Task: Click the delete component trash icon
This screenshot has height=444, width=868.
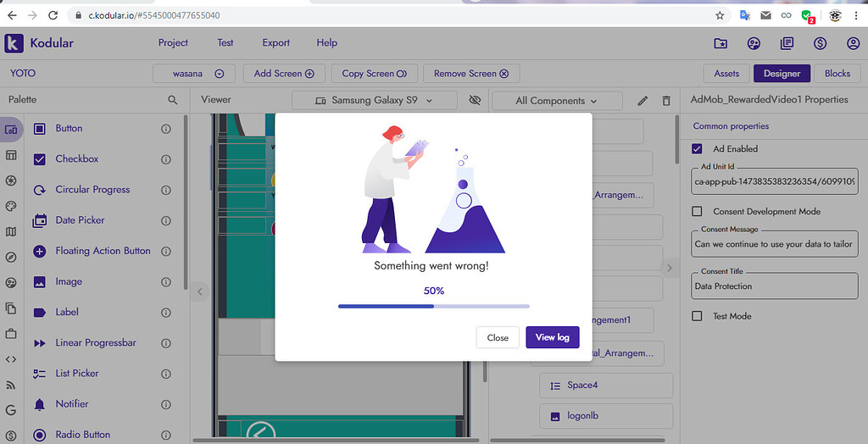Action: click(x=666, y=101)
